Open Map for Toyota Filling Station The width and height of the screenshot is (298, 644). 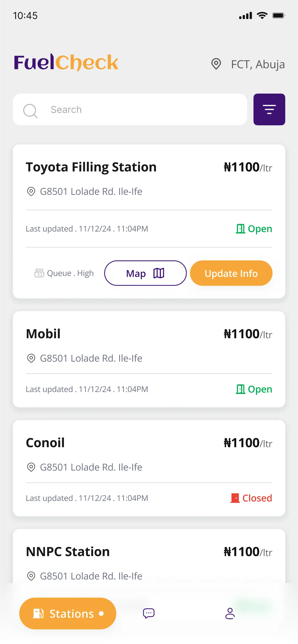point(145,273)
